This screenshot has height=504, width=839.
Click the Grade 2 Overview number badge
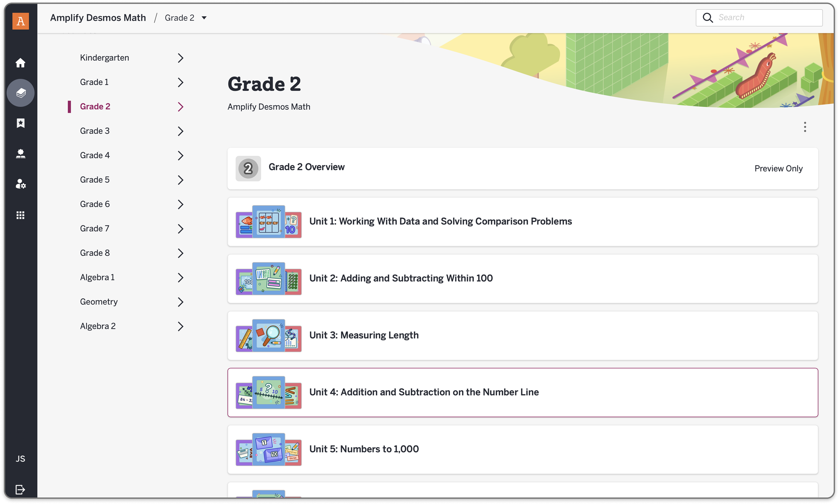coord(248,168)
